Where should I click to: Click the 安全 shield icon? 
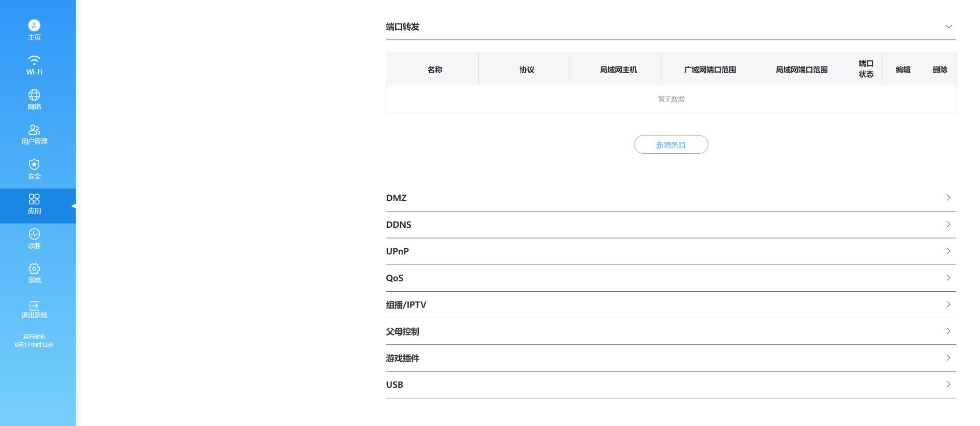(x=34, y=164)
